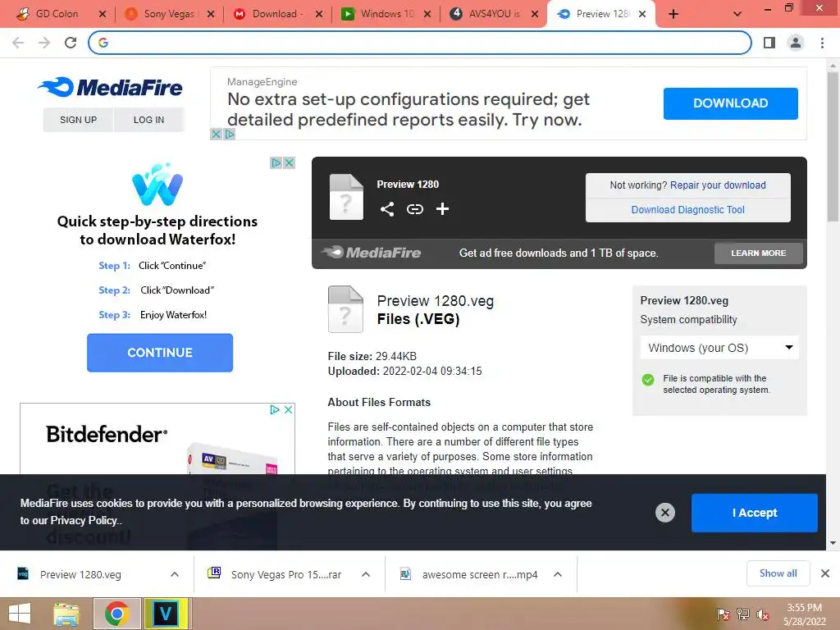
Task: Open the Windows (your OS) dropdown
Action: click(719, 348)
